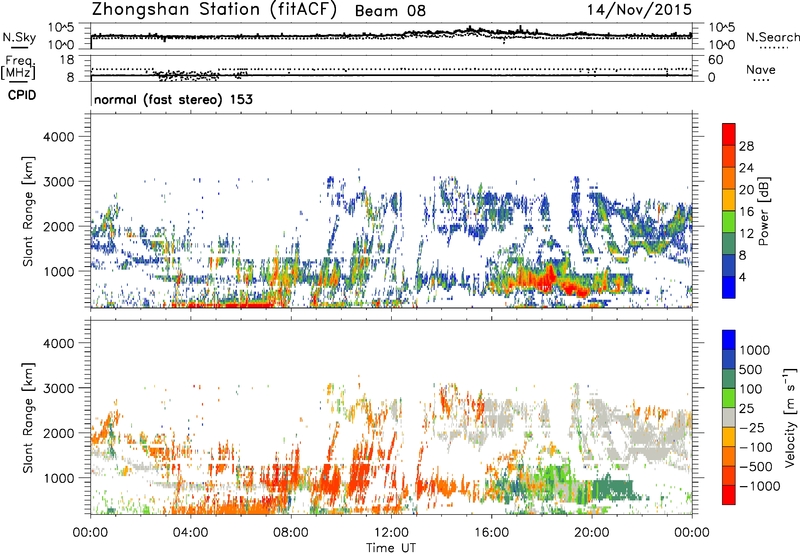The image size is (800, 554).
Task: Click the blue bottom segment of Power colorbar
Action: [729, 287]
